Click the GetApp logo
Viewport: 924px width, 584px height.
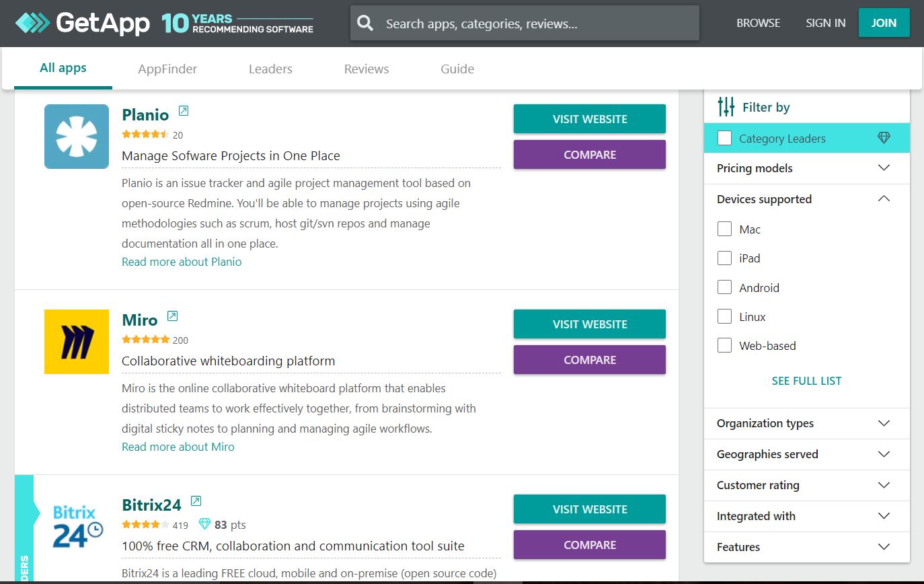[x=83, y=24]
